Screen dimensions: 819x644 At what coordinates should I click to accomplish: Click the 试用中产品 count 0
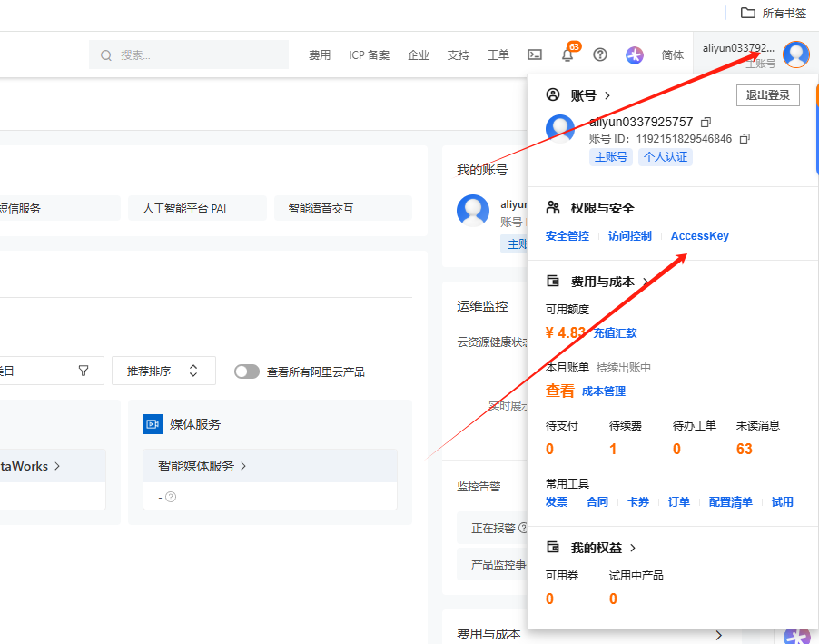613,599
